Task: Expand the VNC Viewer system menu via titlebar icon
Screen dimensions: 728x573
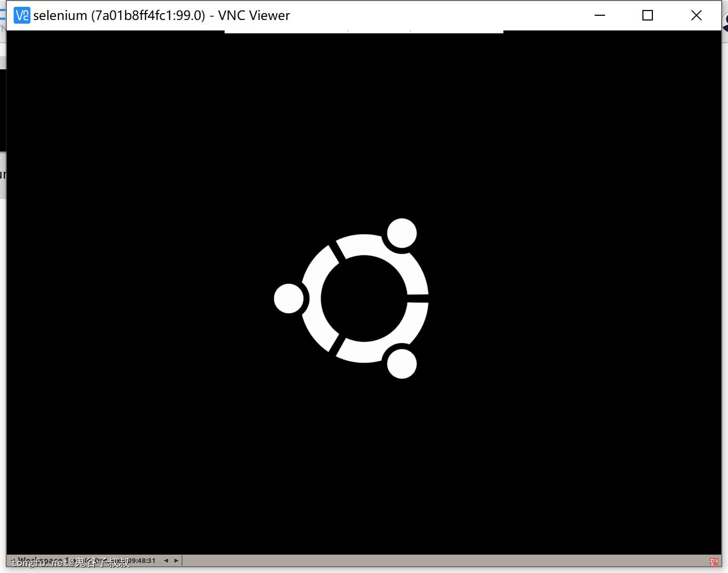Action: [x=21, y=15]
